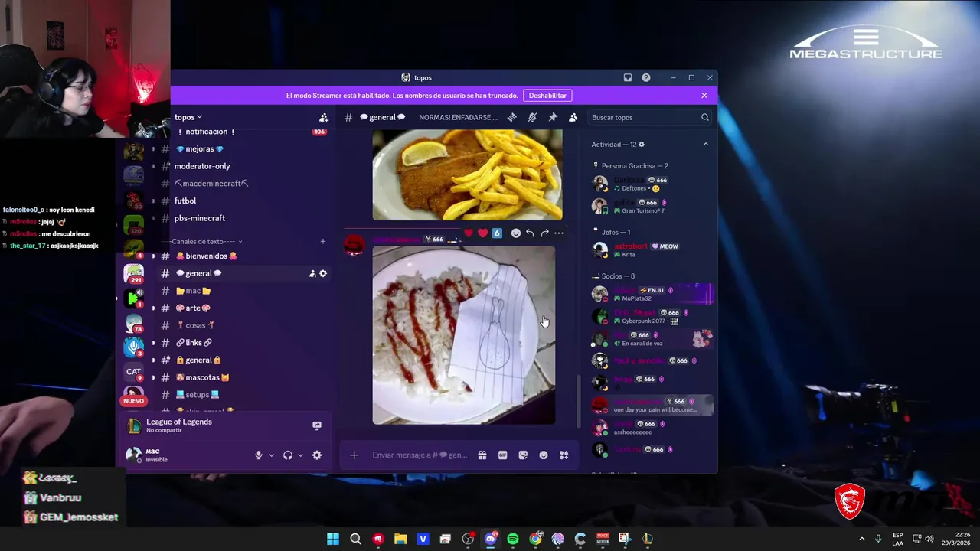980x551 pixels.
Task: Toggle the member list icon
Action: [573, 117]
